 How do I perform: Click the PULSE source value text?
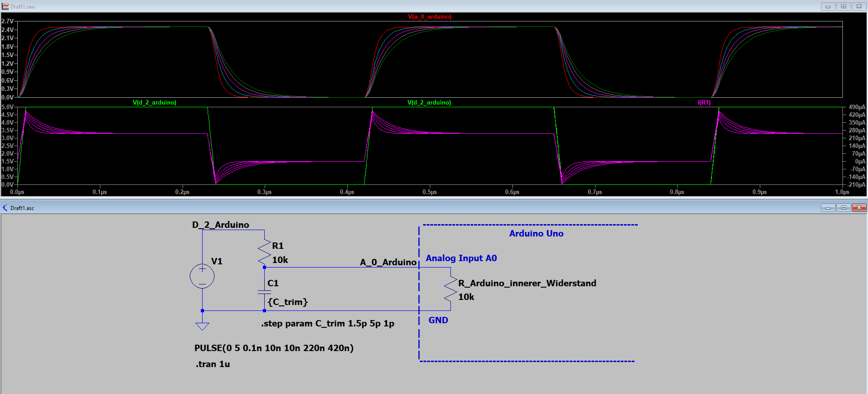click(274, 348)
